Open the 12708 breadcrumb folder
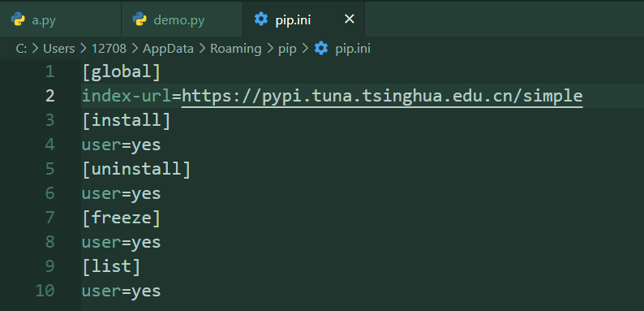 click(x=109, y=49)
